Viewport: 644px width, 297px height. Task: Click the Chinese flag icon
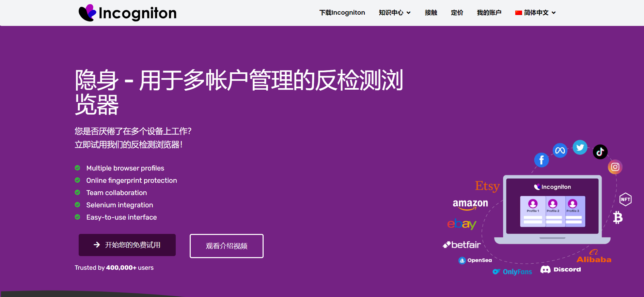[519, 13]
